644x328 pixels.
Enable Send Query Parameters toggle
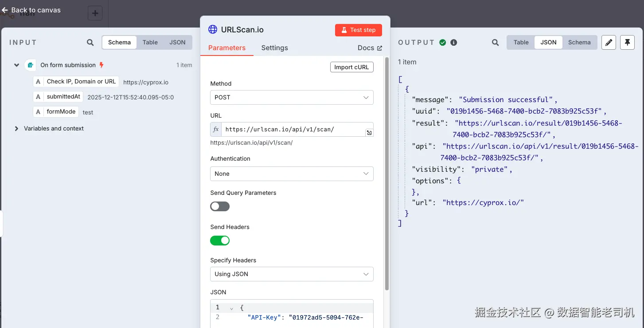pos(220,206)
